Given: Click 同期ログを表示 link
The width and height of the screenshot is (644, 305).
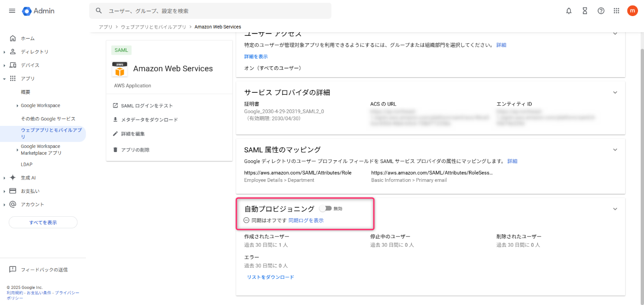Looking at the screenshot, I should (x=306, y=220).
